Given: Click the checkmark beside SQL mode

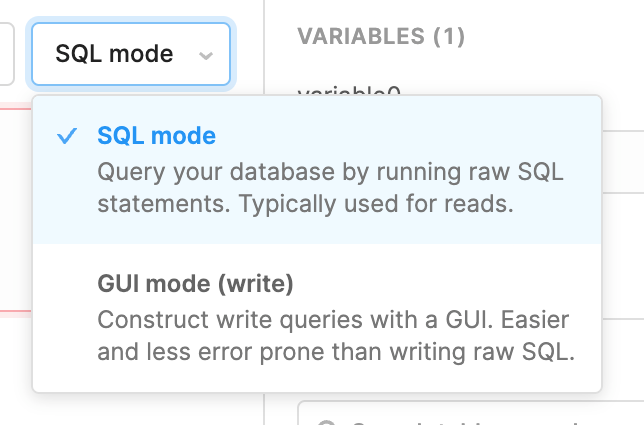Looking at the screenshot, I should [67, 136].
